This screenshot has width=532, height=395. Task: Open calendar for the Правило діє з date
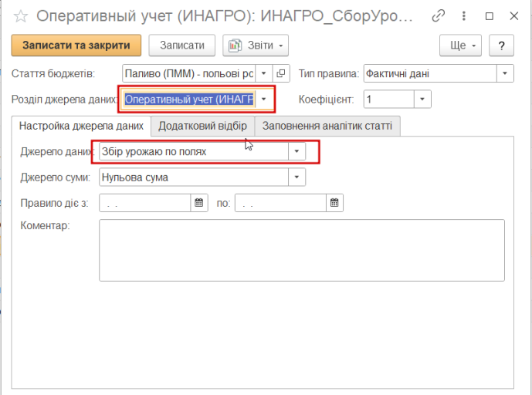(x=198, y=203)
